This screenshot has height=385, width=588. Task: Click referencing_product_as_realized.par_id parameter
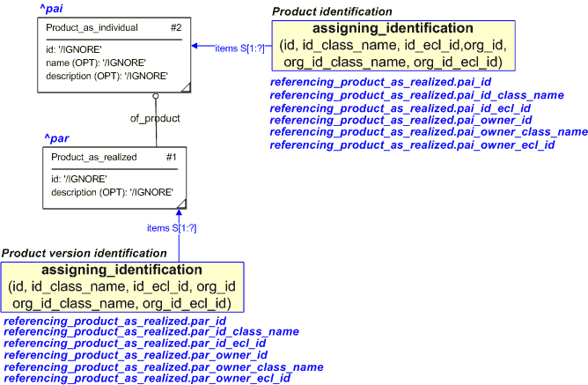[x=114, y=322]
